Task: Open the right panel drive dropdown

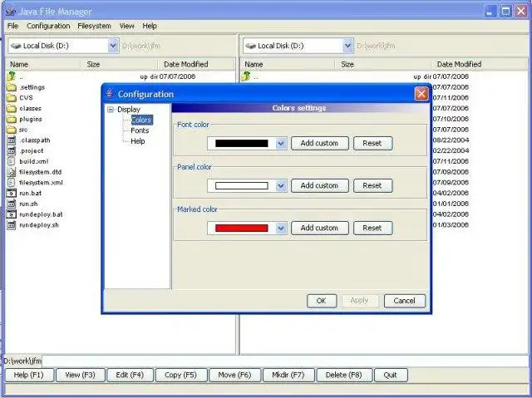Action: click(x=347, y=46)
